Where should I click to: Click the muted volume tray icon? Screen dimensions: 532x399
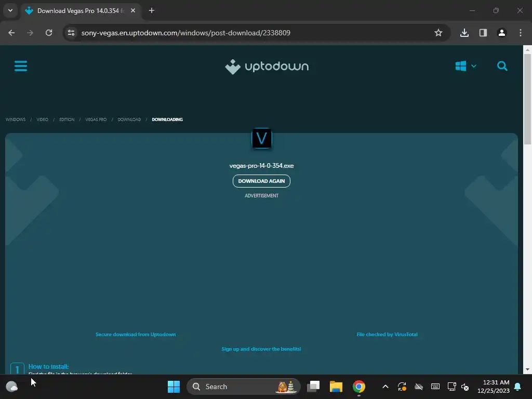click(x=465, y=387)
